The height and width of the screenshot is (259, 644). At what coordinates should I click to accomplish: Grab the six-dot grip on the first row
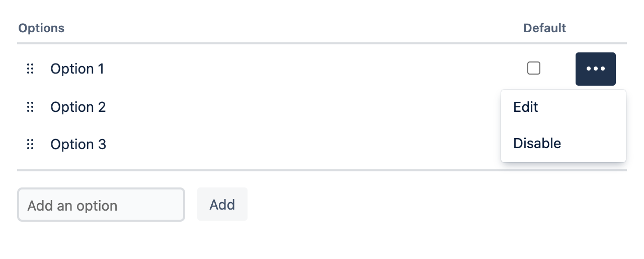30,69
